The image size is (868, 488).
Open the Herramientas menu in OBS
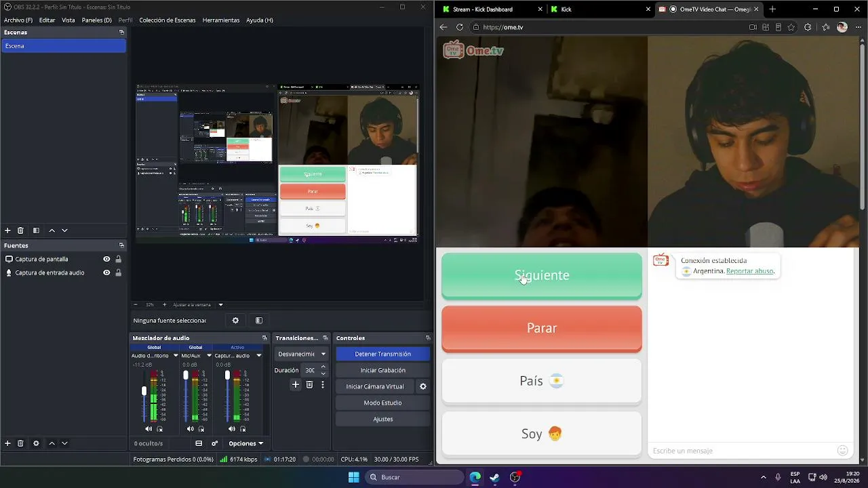[x=221, y=20]
